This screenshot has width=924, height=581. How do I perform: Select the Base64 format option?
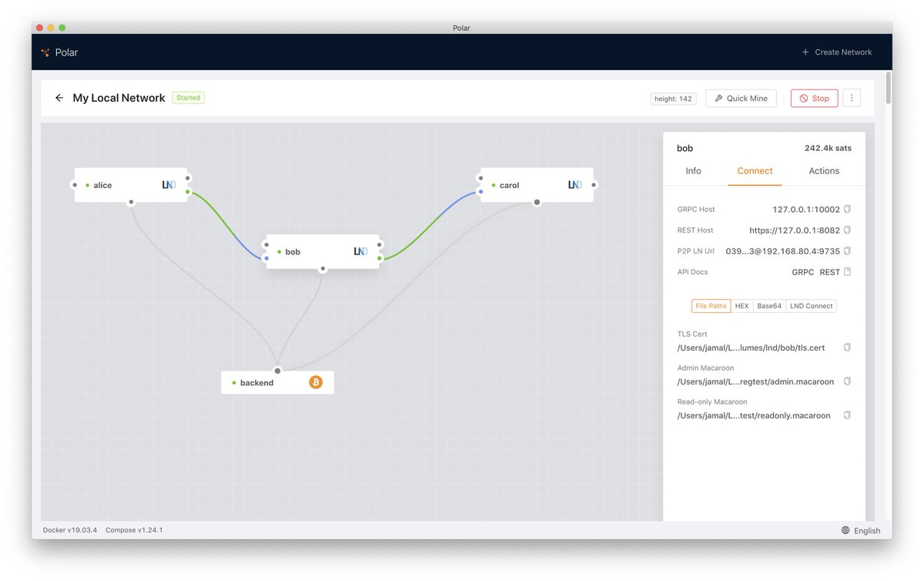[769, 306]
